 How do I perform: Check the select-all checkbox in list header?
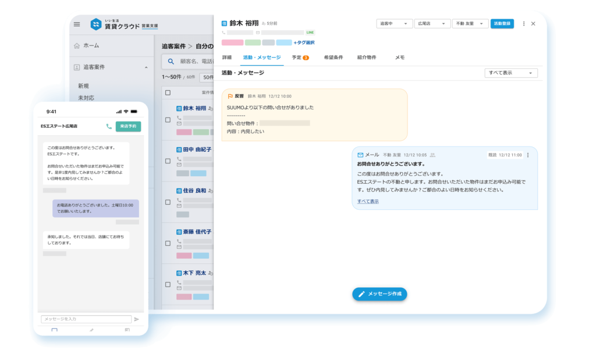coord(168,92)
